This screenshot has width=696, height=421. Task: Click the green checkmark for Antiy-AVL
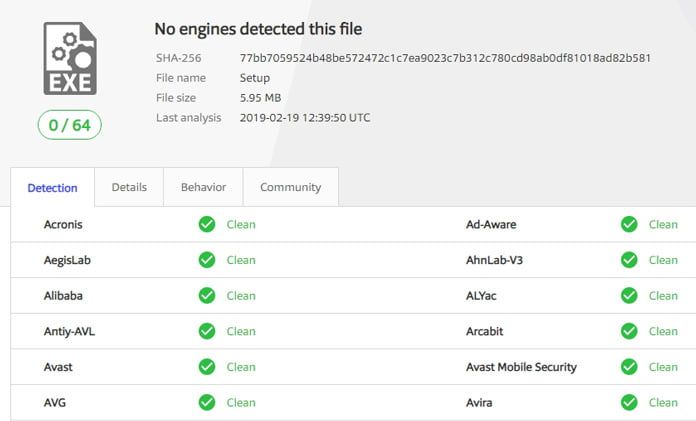[x=207, y=331]
